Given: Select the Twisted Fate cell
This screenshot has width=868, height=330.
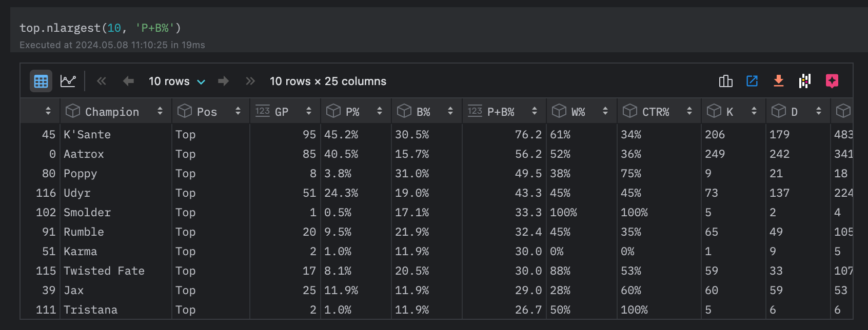Looking at the screenshot, I should tap(104, 271).
